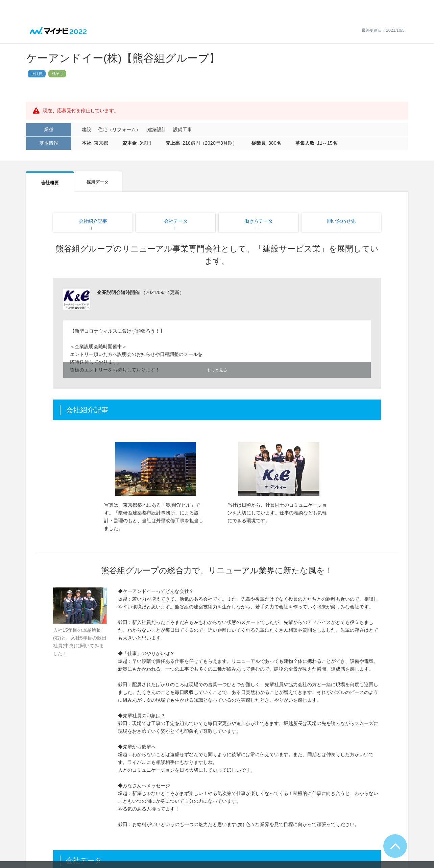Open the staff group photo with K&E flag

(x=279, y=469)
